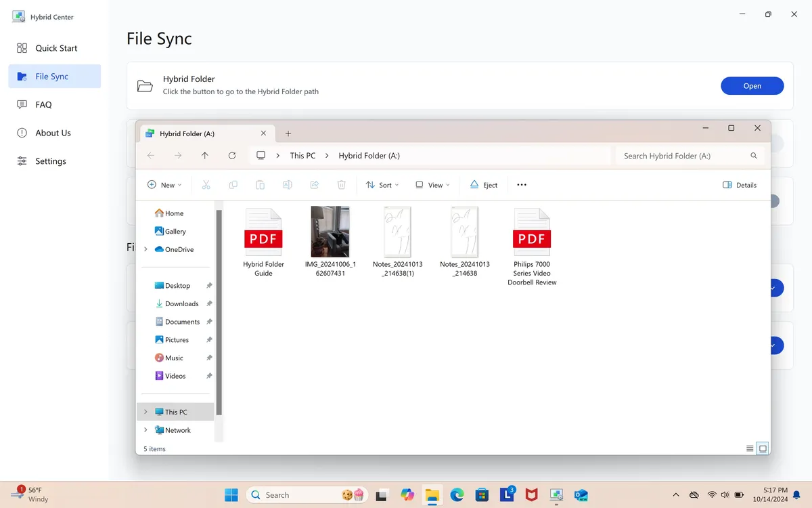The height and width of the screenshot is (508, 812).
Task: Open the See more three-dots menu
Action: tap(522, 185)
